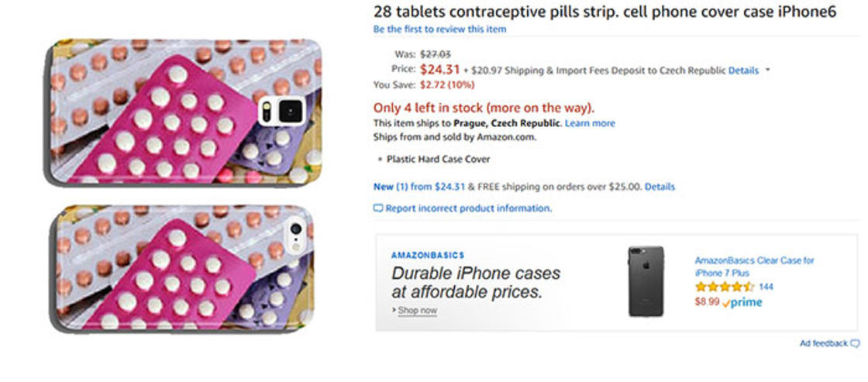Click the black iPhone image in the ad
The image size is (868, 382).
646,280
